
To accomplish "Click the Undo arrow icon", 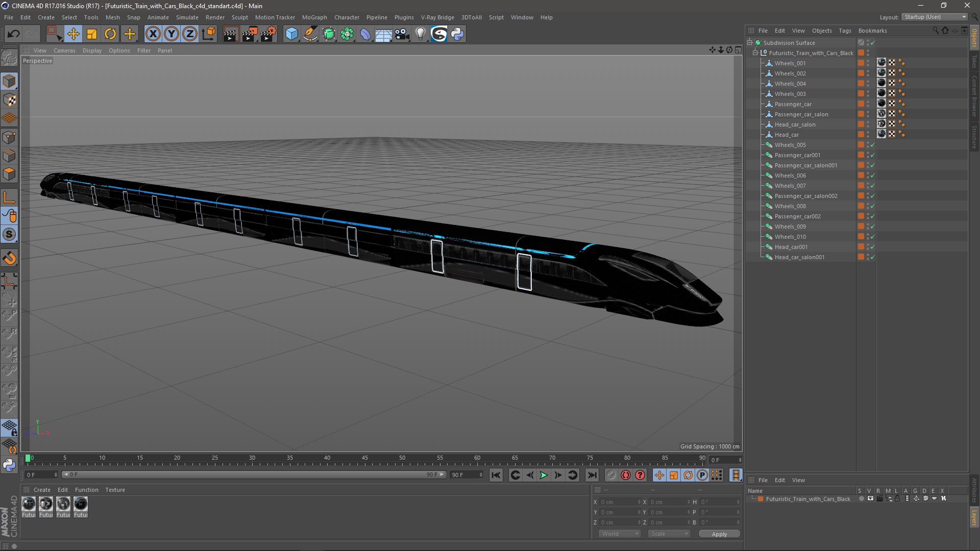I will (x=14, y=34).
